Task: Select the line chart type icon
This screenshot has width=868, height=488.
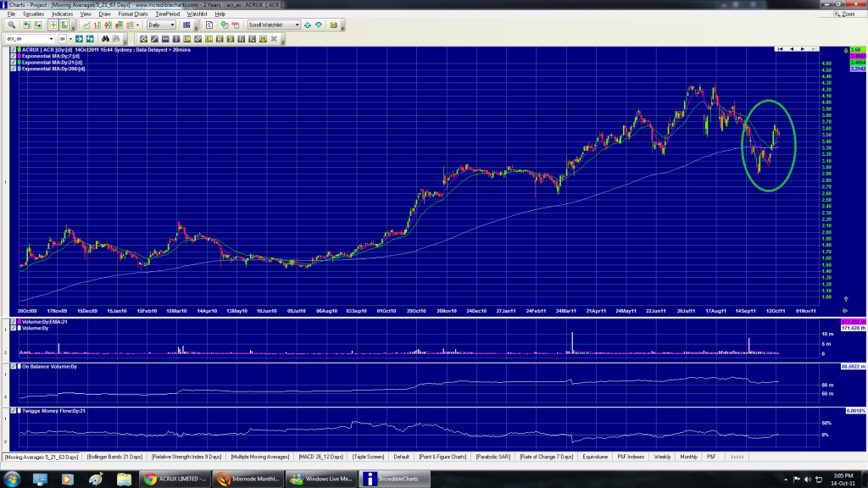Action: tap(86, 25)
